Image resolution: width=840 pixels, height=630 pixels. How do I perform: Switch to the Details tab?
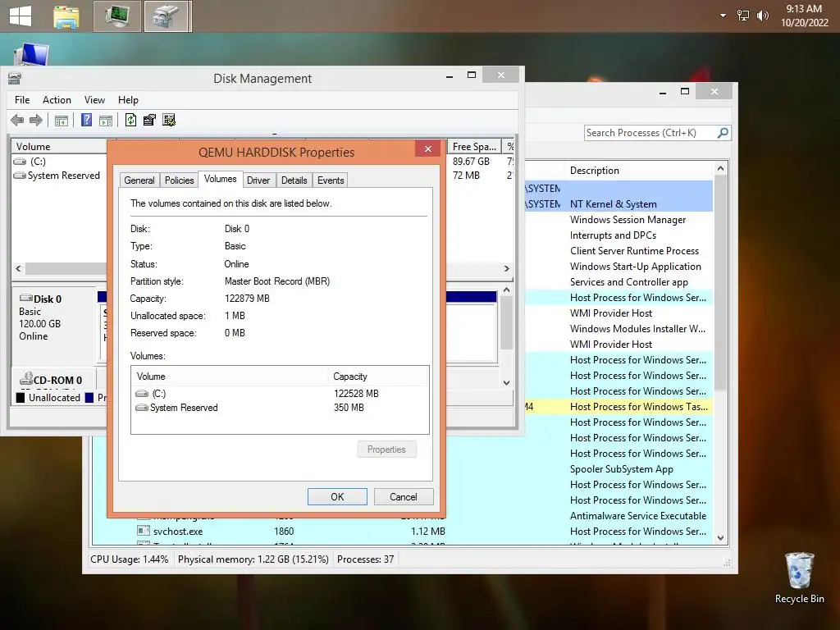(294, 180)
